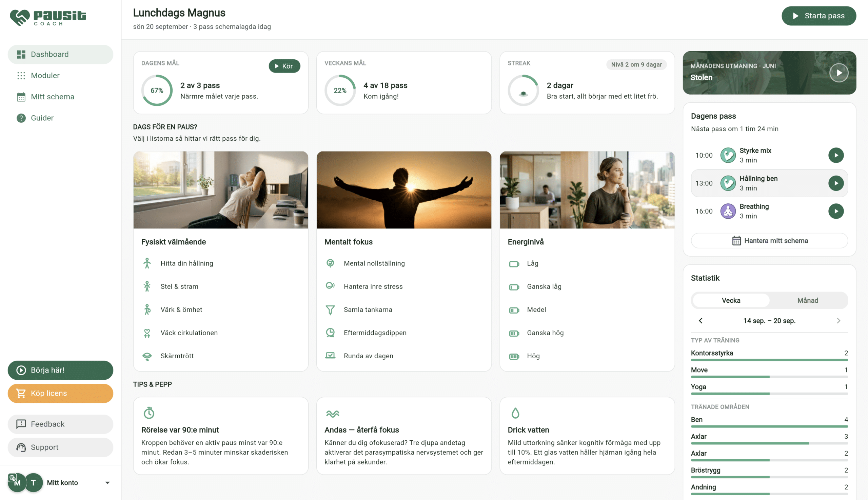This screenshot has height=500, width=868.
Task: Choose the Samla tankarna funnel icon
Action: [x=330, y=310]
